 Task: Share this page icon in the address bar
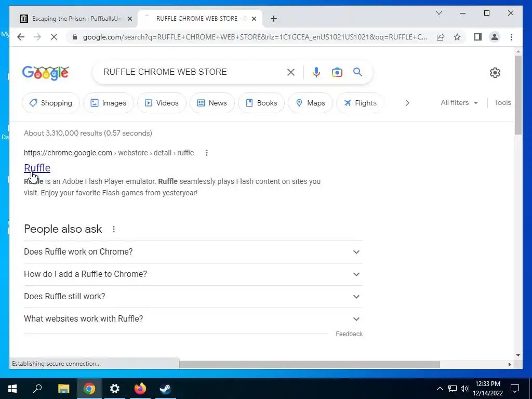(x=441, y=37)
